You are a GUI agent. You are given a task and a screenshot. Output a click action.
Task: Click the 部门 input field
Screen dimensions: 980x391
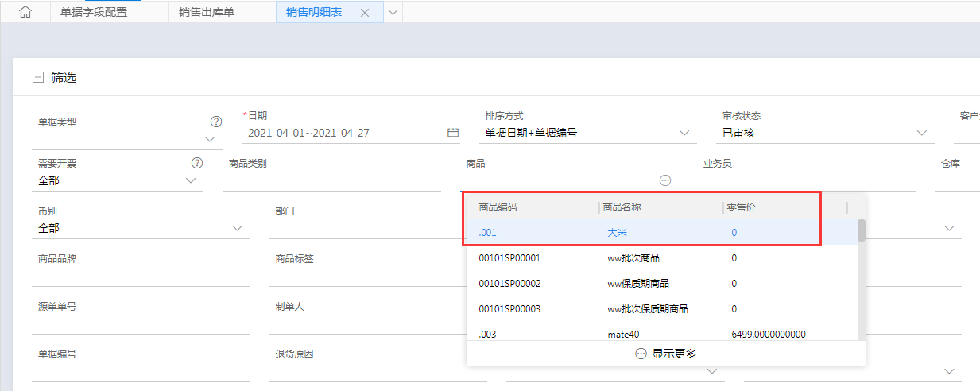[366, 229]
